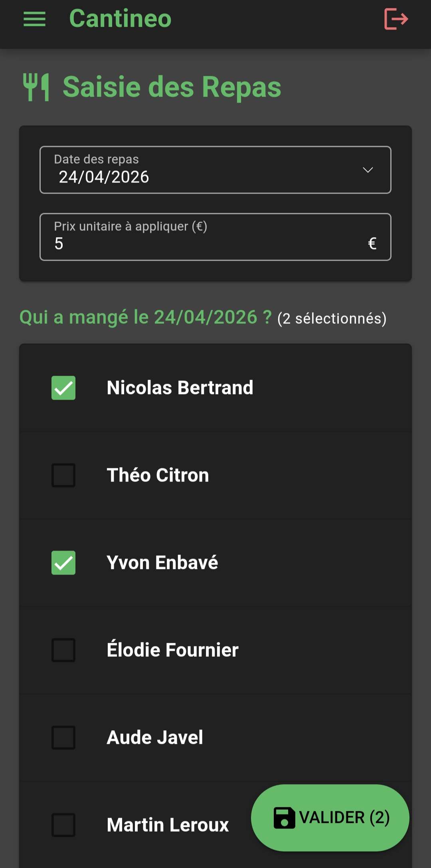431x868 pixels.
Task: Click the Cantineo app title
Action: [120, 19]
